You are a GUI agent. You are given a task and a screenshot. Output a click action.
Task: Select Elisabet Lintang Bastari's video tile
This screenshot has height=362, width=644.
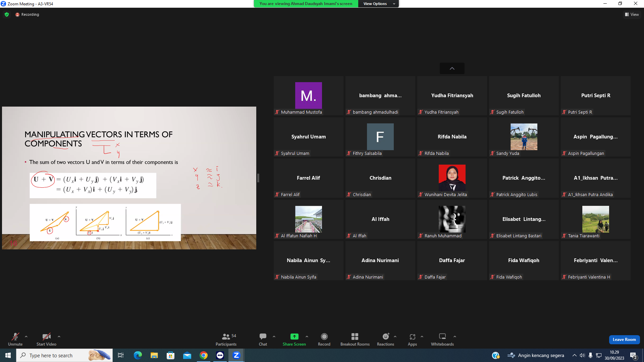tap(524, 220)
